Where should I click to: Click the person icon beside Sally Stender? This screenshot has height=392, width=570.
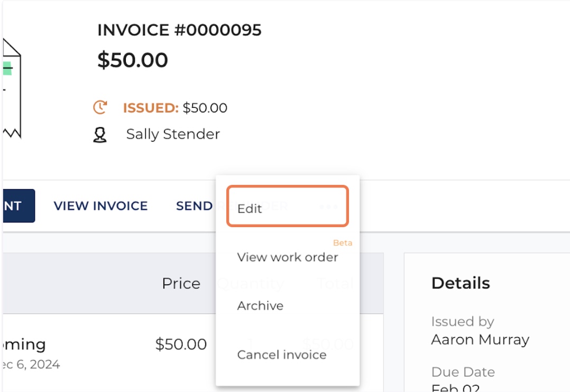click(100, 135)
